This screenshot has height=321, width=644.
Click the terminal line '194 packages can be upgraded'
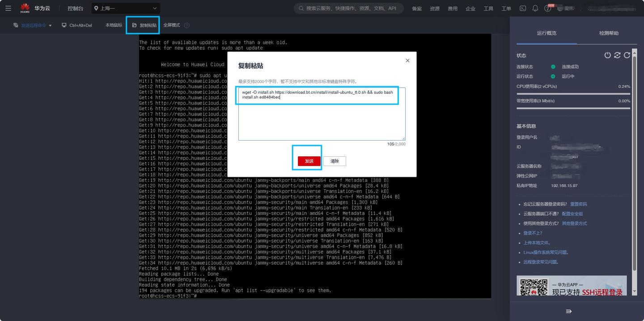(x=235, y=290)
